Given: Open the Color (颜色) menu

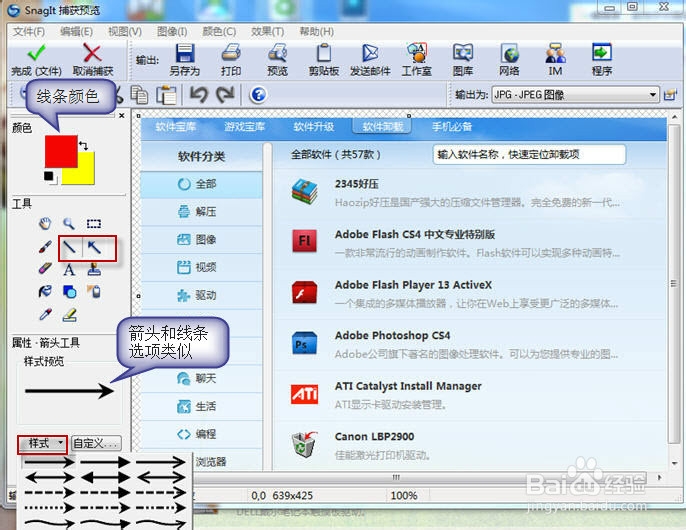Looking at the screenshot, I should 219,32.
